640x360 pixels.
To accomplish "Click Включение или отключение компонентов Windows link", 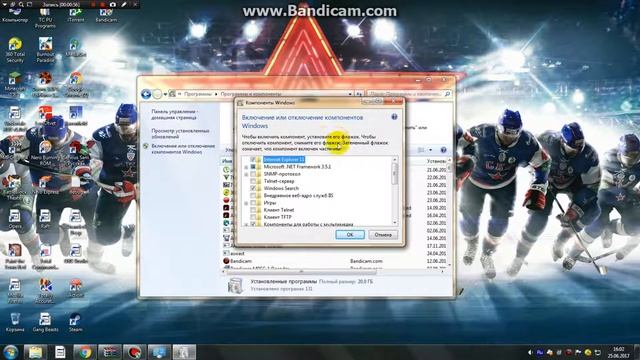I will tap(183, 149).
